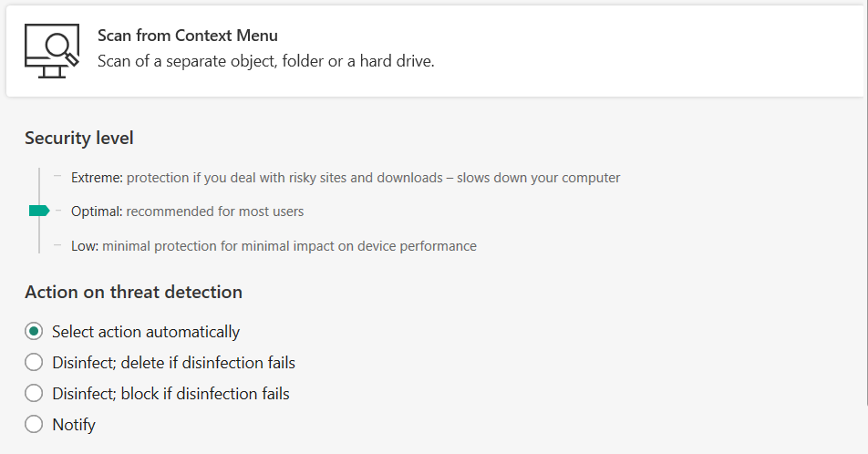Click the green security level slider handle

pos(38,211)
